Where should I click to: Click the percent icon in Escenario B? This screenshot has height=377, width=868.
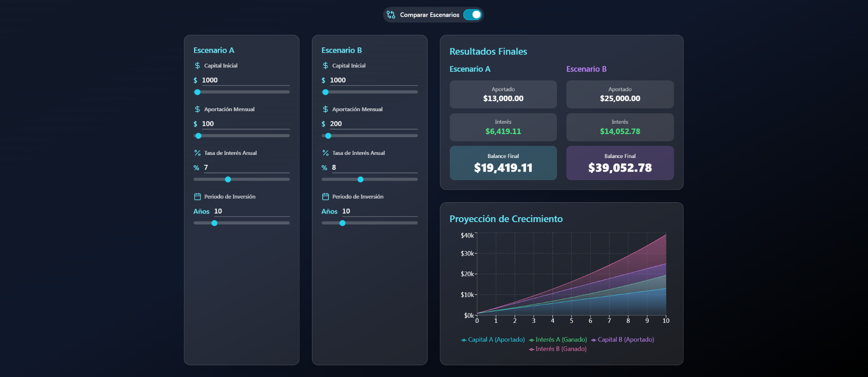325,153
